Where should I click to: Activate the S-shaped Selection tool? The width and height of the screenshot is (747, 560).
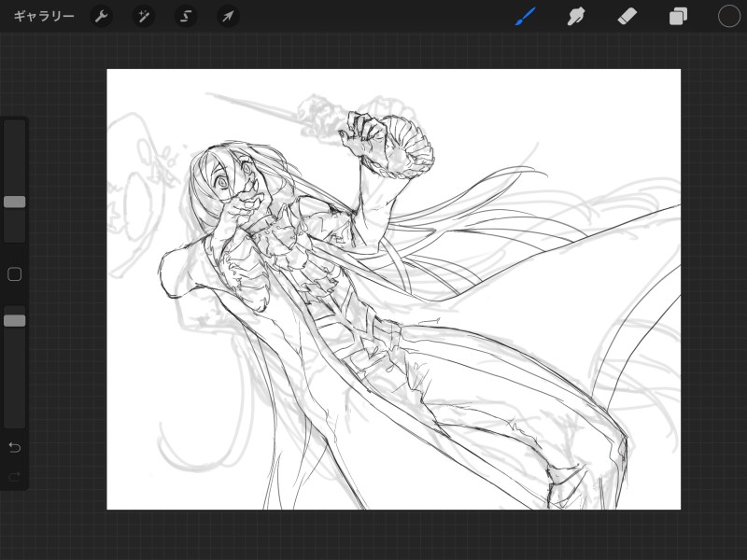click(x=186, y=16)
